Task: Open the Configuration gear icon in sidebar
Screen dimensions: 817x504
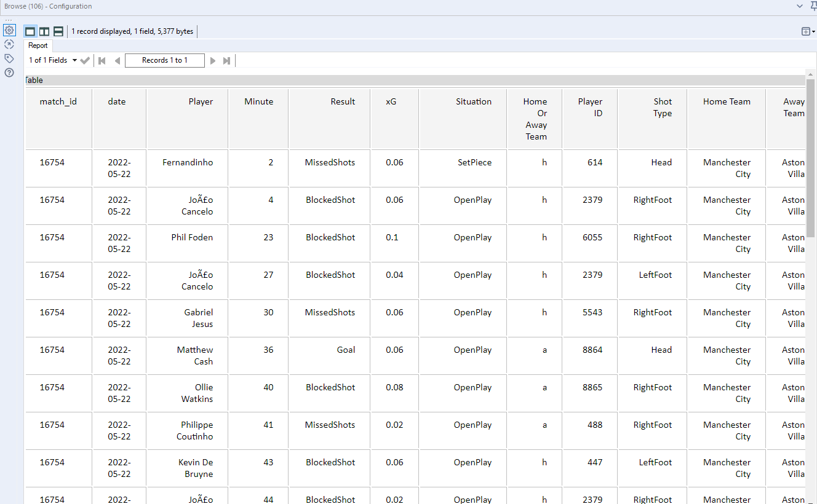Action: tap(9, 30)
